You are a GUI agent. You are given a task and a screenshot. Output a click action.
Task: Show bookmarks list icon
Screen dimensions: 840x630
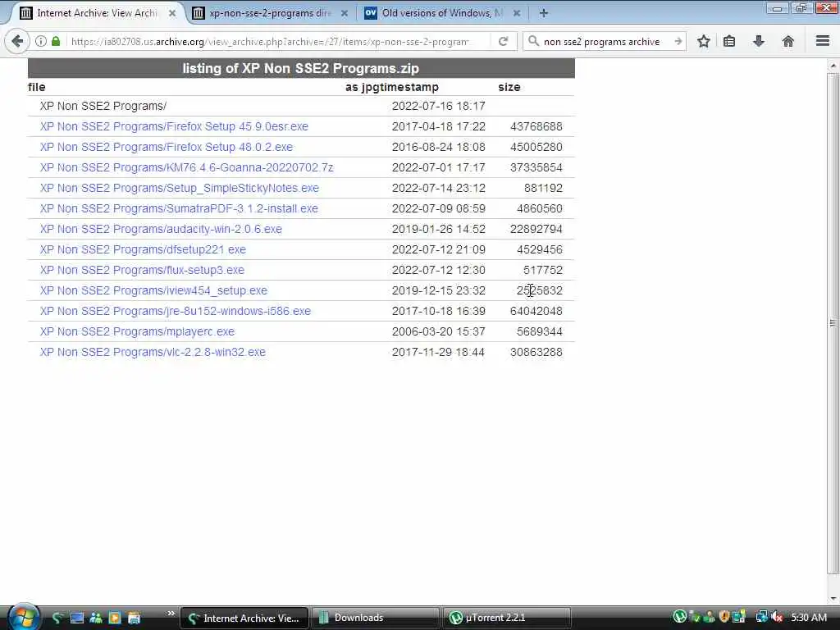[729, 41]
